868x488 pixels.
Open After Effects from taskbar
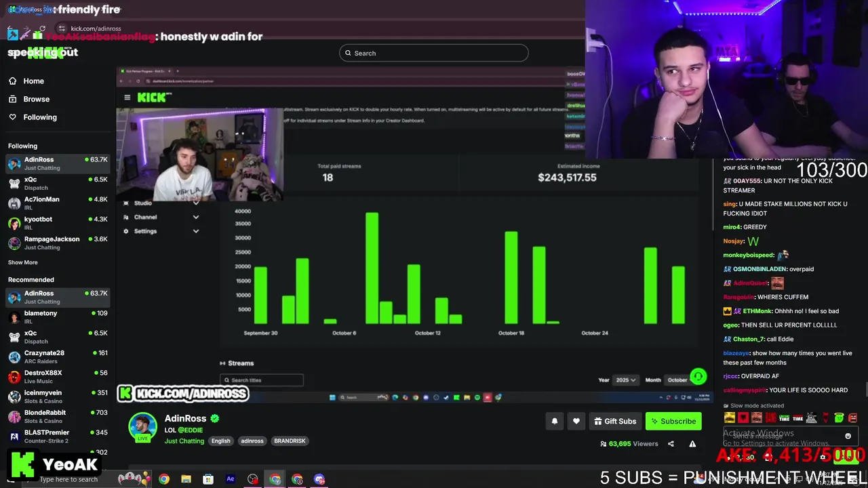230,479
